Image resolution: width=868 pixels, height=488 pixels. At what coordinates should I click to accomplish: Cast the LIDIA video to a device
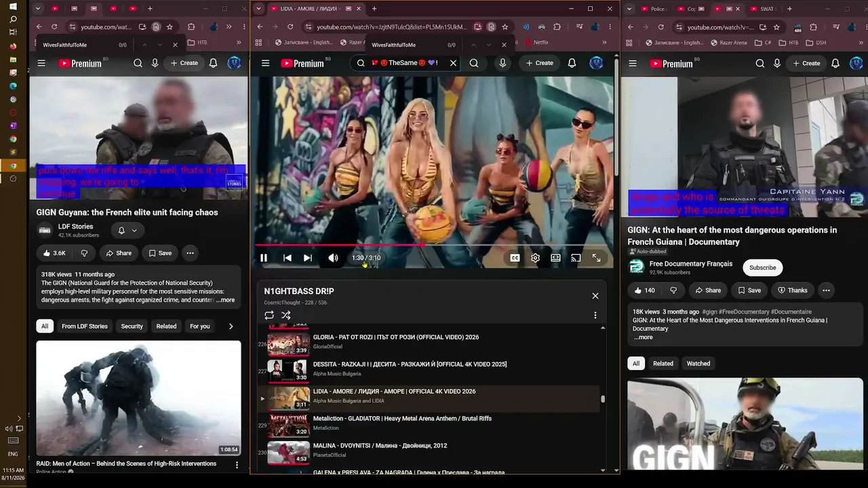[x=576, y=258]
